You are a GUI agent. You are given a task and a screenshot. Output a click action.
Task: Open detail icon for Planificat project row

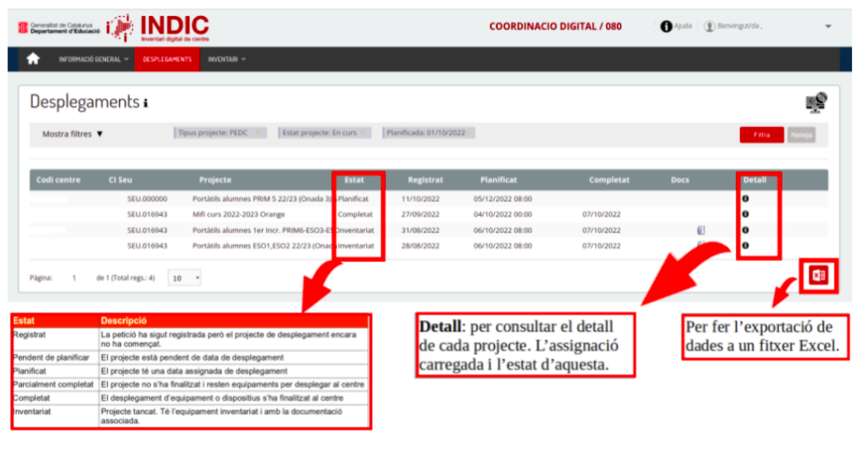[746, 198]
